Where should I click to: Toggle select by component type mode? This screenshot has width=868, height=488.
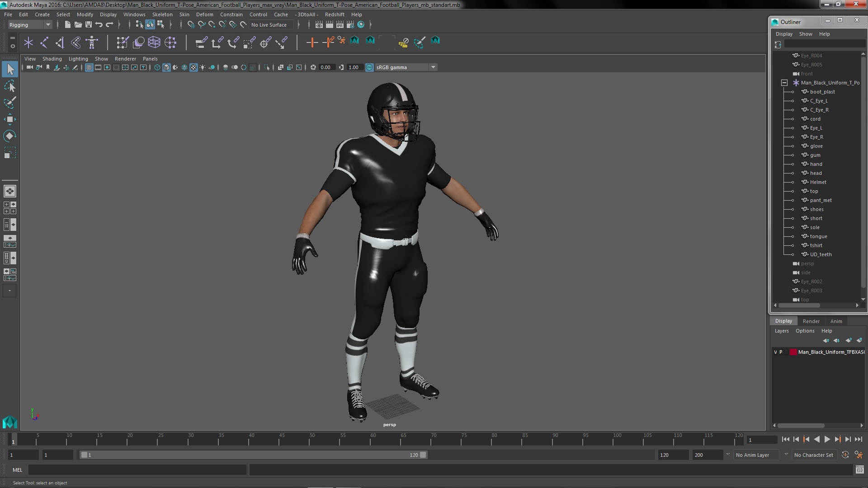click(160, 24)
